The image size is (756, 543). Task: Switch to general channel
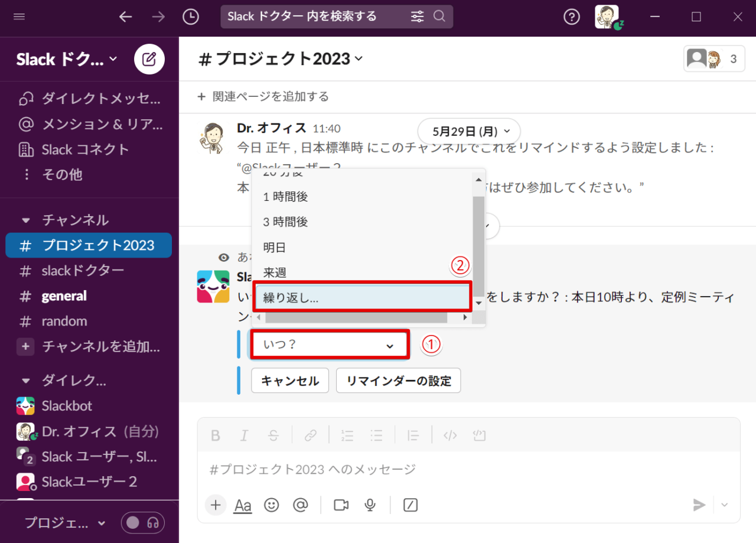[89, 296]
